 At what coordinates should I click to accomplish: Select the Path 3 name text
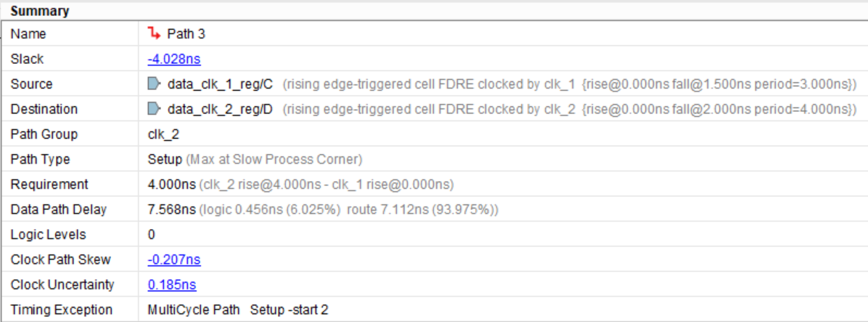tap(187, 33)
